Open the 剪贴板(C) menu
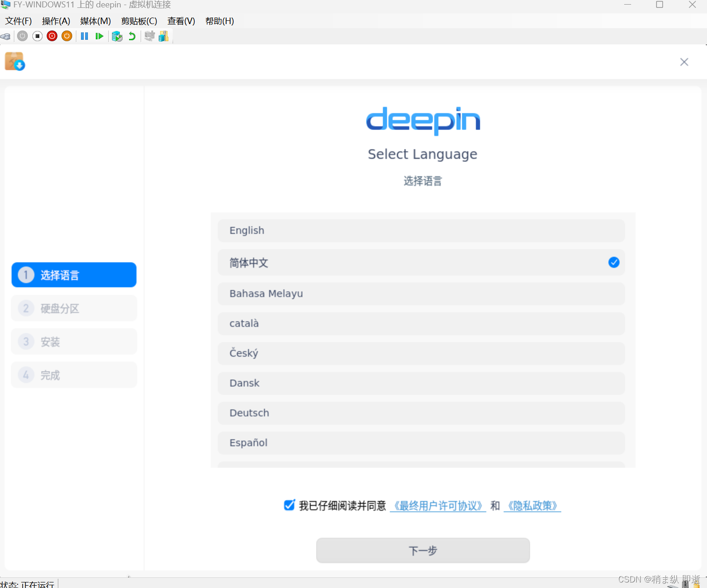The image size is (707, 588). [x=139, y=21]
